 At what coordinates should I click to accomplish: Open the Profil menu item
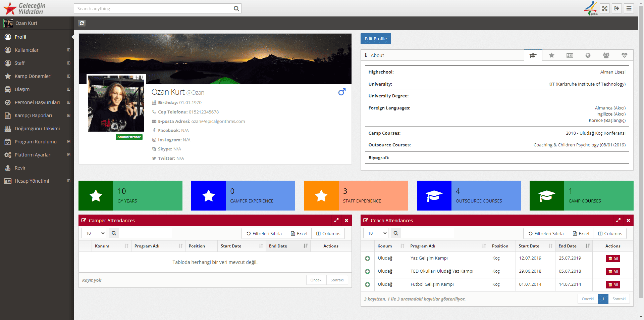click(x=37, y=37)
